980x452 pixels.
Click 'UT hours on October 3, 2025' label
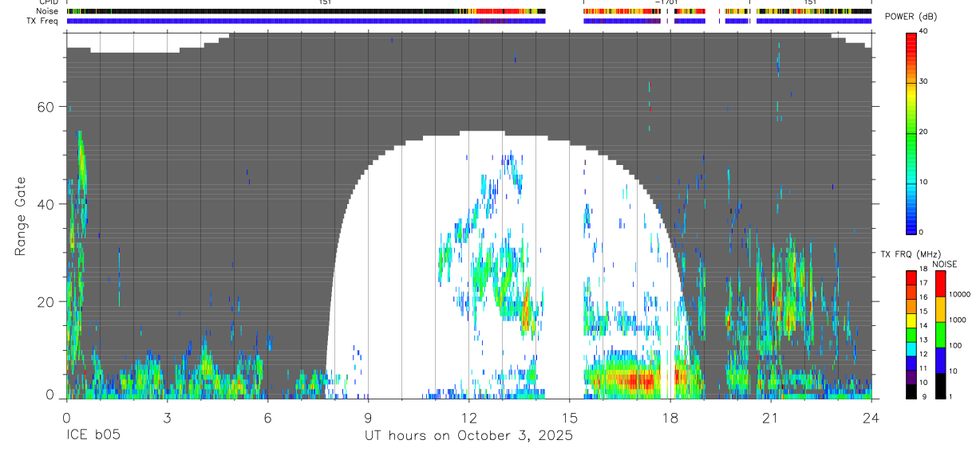point(468,436)
